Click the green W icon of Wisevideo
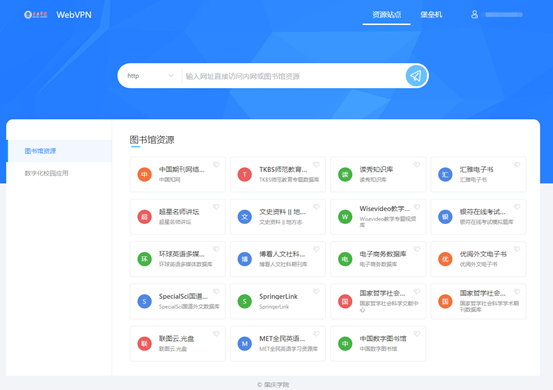 345,217
